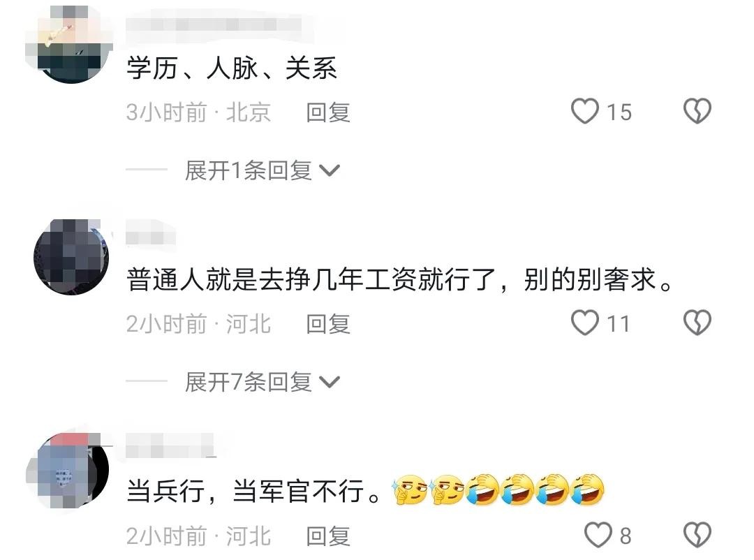Reply to 当兵行，当军官不行 comment
Screen dimensions: 754x560
pyautogui.click(x=328, y=536)
